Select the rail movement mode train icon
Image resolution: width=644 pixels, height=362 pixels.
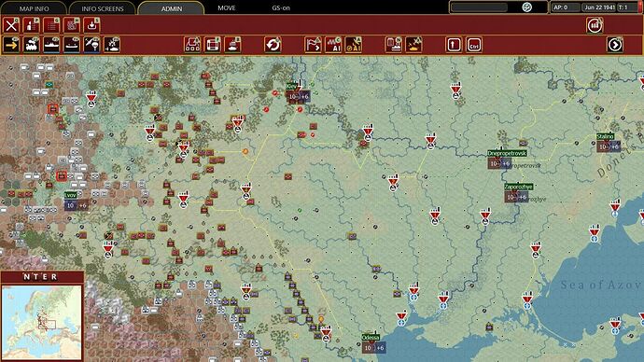32,45
